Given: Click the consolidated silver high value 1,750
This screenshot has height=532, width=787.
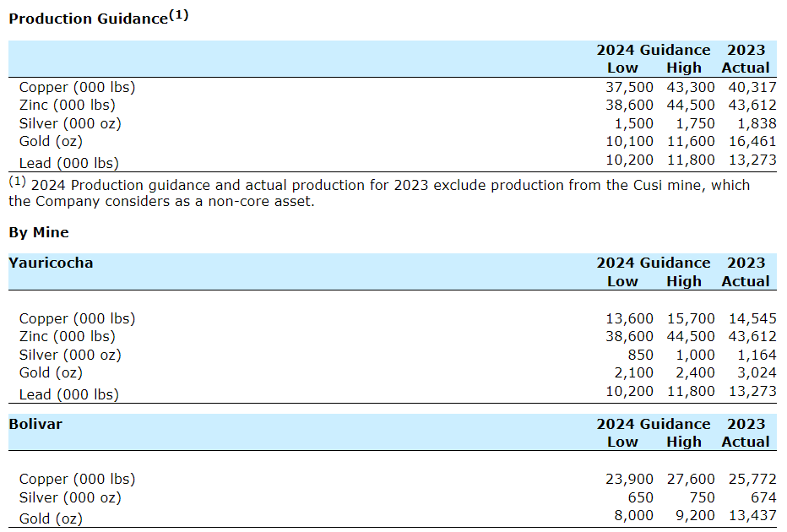Looking at the screenshot, I should pyautogui.click(x=696, y=123).
